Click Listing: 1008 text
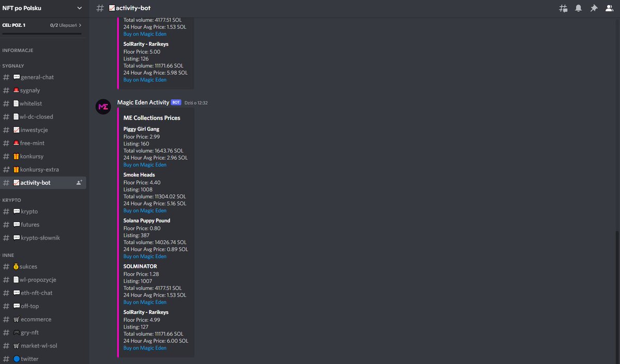Screen dimensions: 620x364 tap(137, 190)
